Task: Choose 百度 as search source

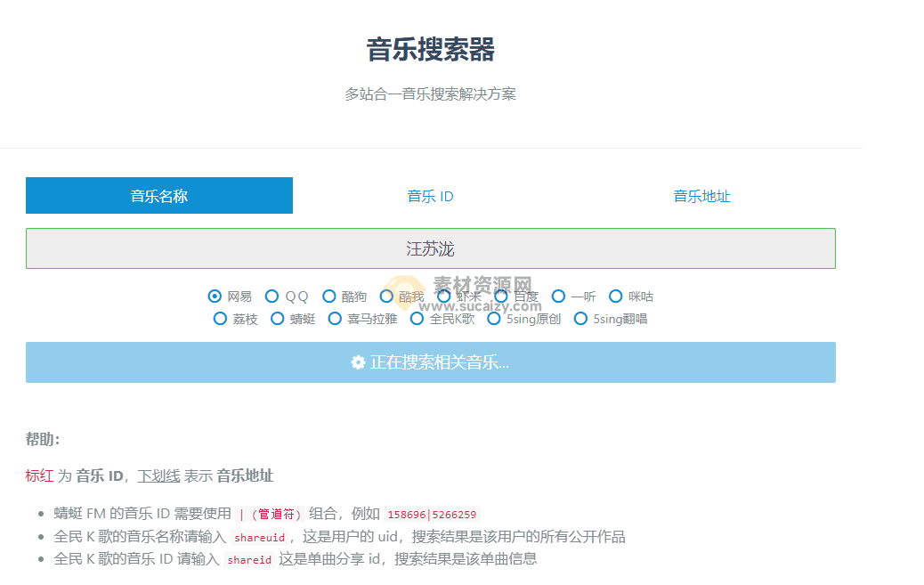Action: pos(501,296)
